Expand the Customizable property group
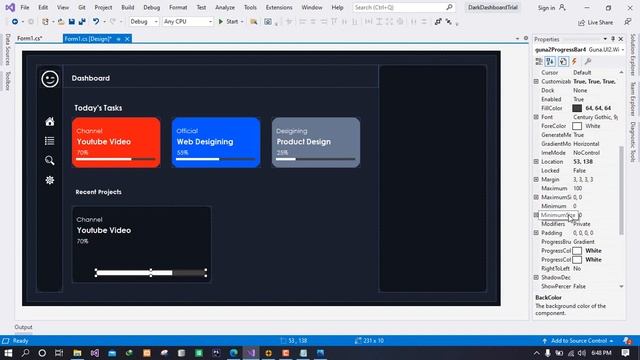The height and width of the screenshot is (360, 640). [536, 82]
